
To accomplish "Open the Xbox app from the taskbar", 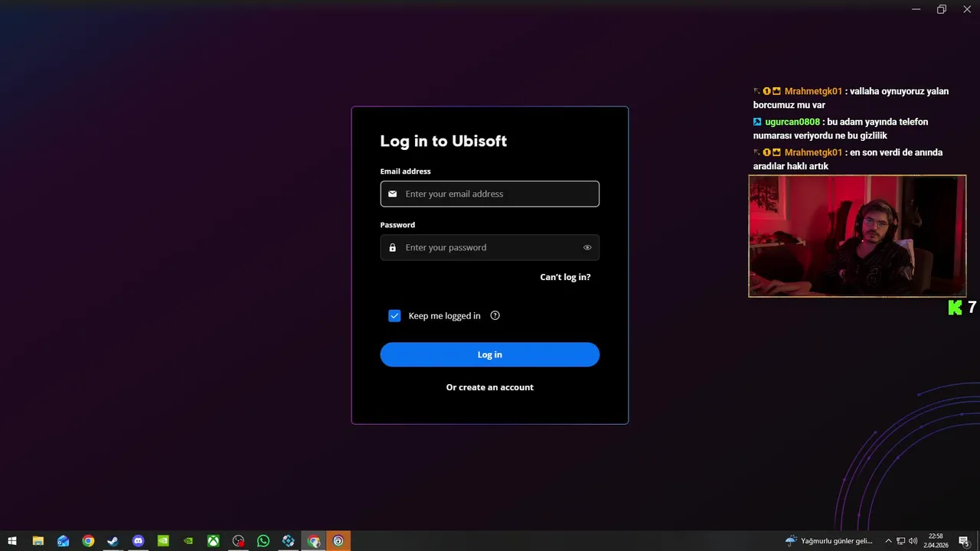I will pyautogui.click(x=213, y=541).
